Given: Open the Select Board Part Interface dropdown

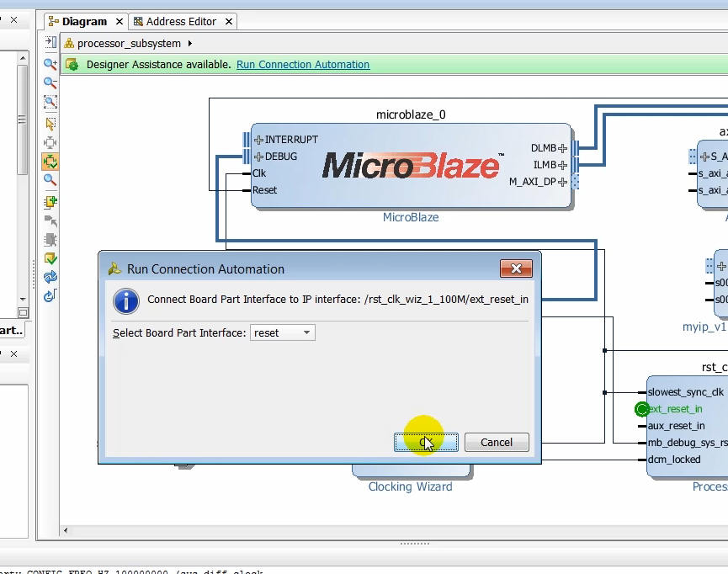Looking at the screenshot, I should (x=283, y=333).
